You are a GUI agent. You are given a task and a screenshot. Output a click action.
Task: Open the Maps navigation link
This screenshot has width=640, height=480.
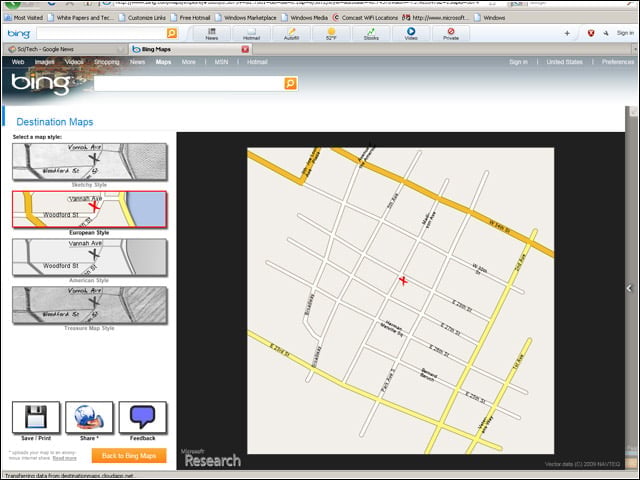click(163, 62)
